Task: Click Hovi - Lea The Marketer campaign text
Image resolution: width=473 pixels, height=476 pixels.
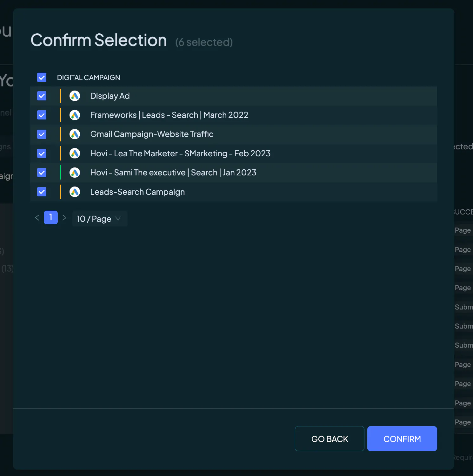Action: click(x=180, y=153)
